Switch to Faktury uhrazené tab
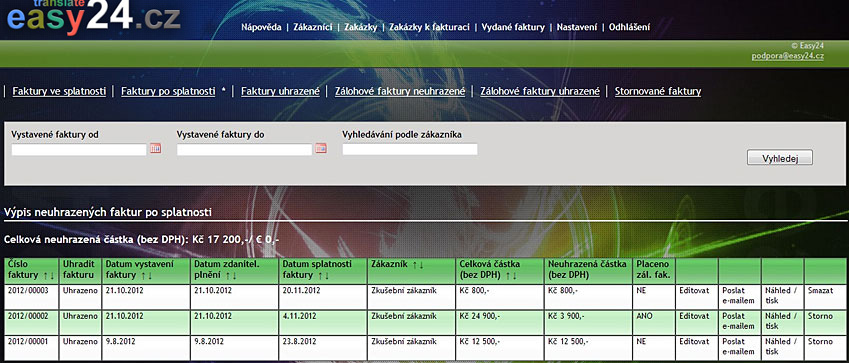Screen dimensions: 849x363 pyautogui.click(x=280, y=92)
